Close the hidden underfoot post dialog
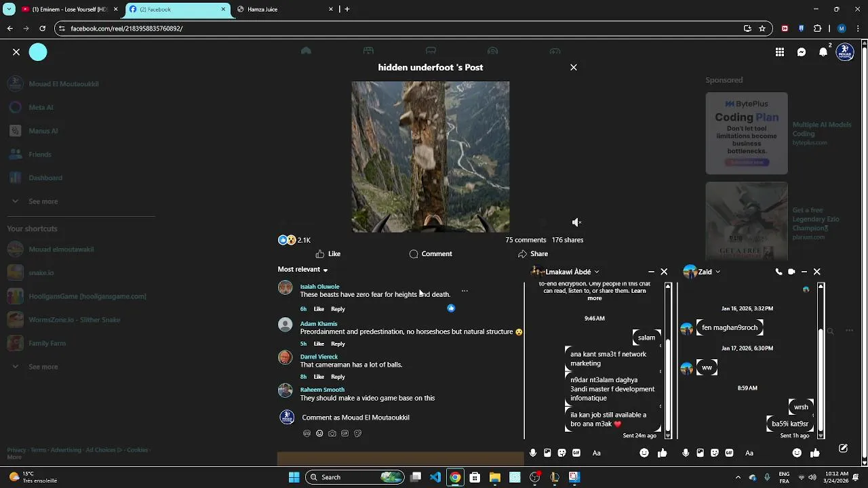The height and width of the screenshot is (488, 868). coord(574,67)
